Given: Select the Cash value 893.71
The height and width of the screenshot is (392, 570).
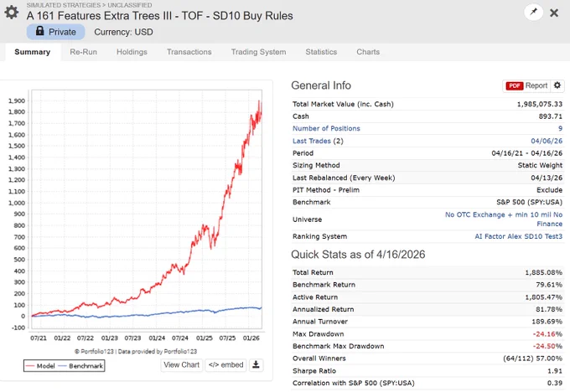Looking at the screenshot, I should tap(551, 116).
